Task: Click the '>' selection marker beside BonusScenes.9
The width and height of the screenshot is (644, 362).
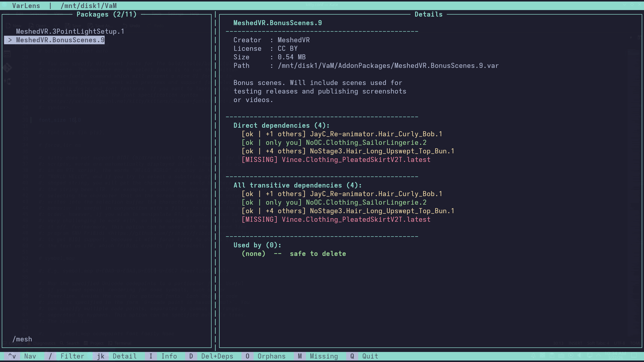Action: pos(10,40)
